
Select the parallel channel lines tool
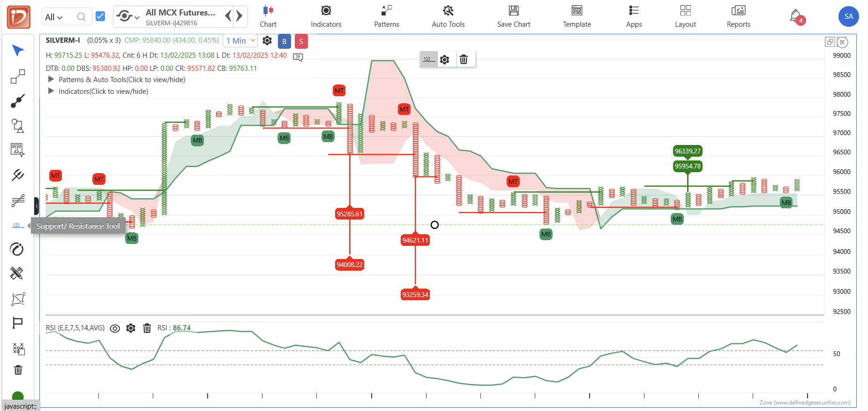(18, 201)
